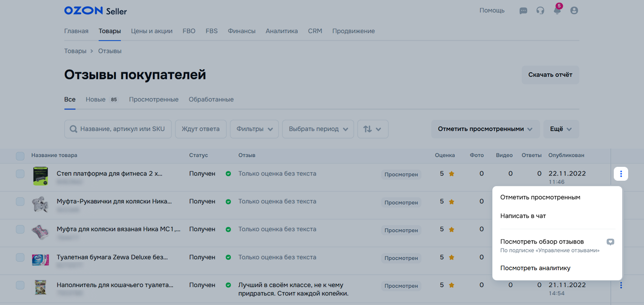Click the OZON Seller logo
The height and width of the screenshot is (305, 644).
pos(95,10)
